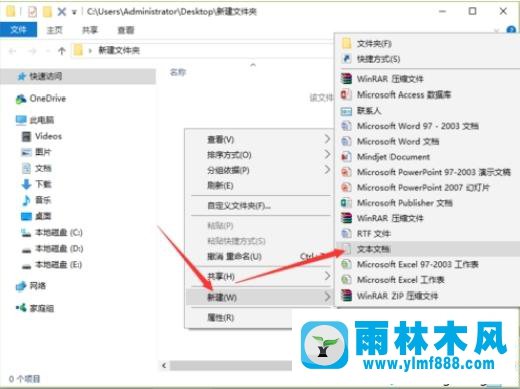Create a new 快捷方式(S)
This screenshot has width=520, height=389.
[428, 59]
